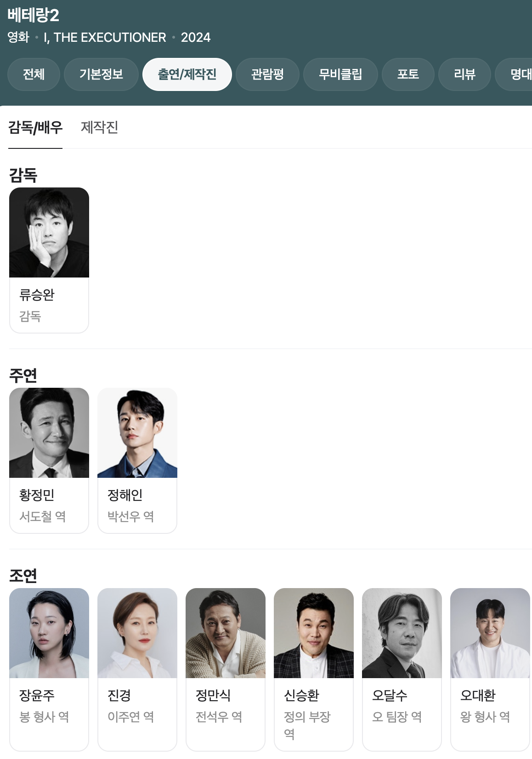Viewport: 532px width, 759px height.
Task: Select 진경 cast thumbnail
Action: click(137, 633)
